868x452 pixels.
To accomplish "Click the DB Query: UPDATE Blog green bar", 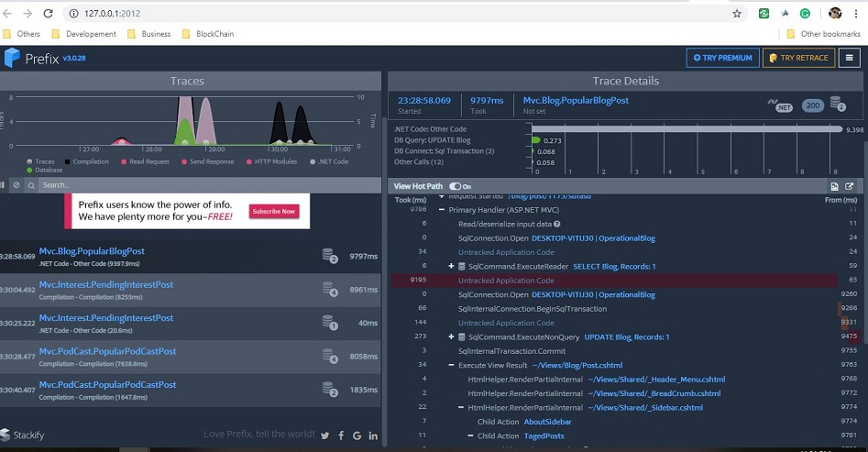I will click(536, 140).
